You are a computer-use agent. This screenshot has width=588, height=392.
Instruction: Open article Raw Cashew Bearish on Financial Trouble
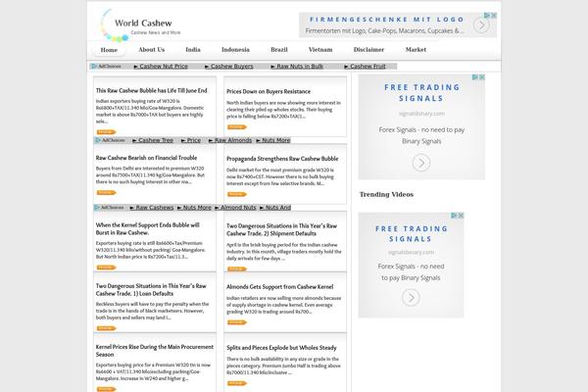(x=146, y=158)
